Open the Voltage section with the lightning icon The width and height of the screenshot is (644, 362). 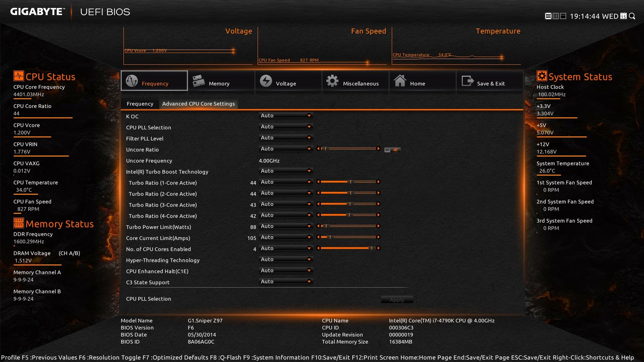coord(288,81)
